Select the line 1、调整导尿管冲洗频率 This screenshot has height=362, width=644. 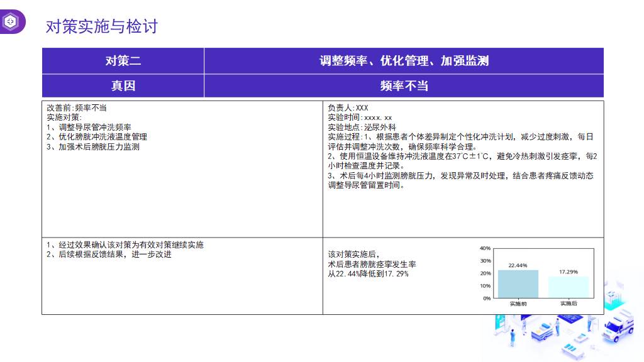coord(89,127)
